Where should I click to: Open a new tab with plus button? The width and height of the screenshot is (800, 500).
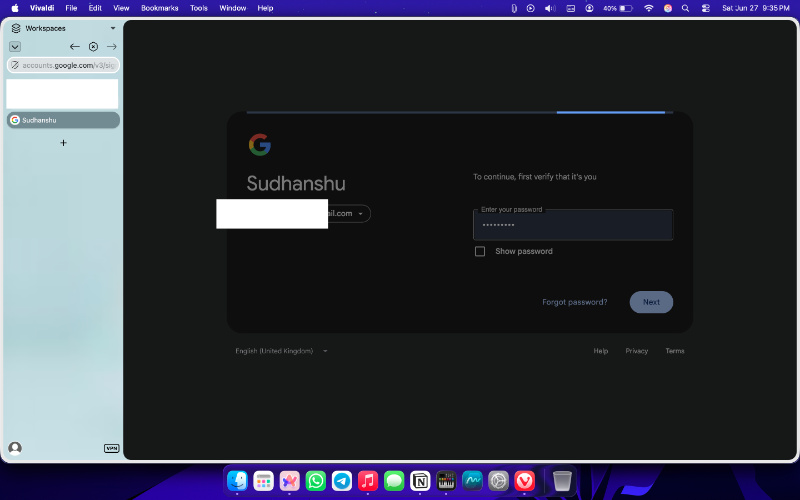[63, 143]
